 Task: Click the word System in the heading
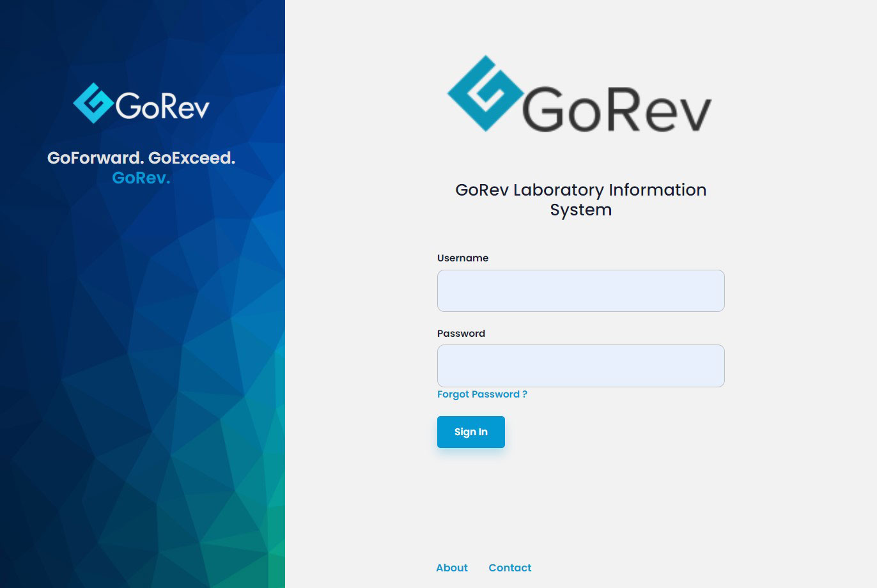(580, 210)
